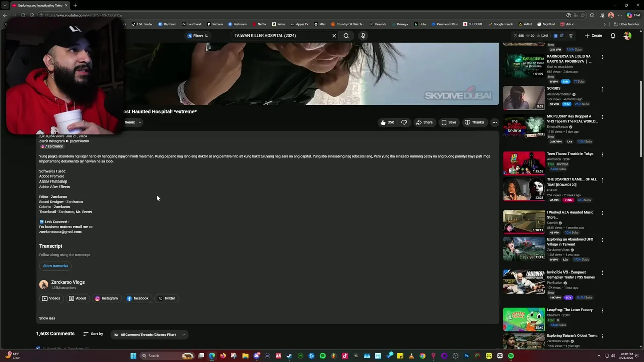Start voice search with the microphone icon
The height and width of the screenshot is (362, 644).
click(363, 36)
